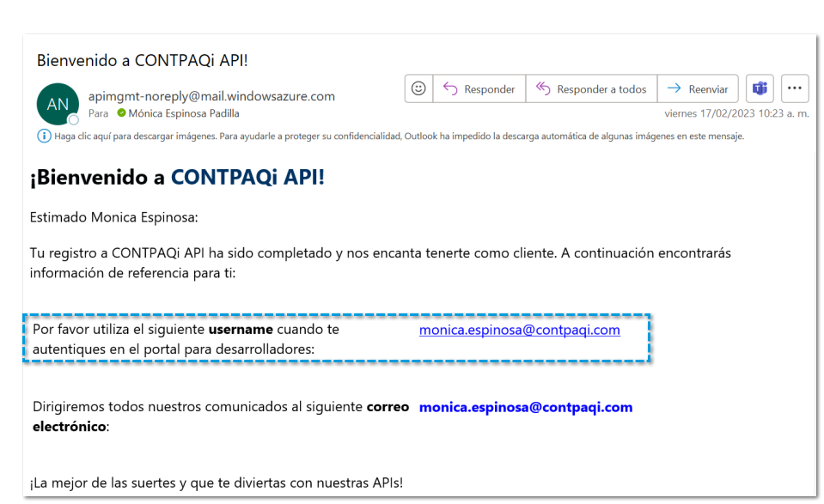This screenshot has width=824, height=504.
Task: Click the AN sender avatar
Action: click(58, 104)
